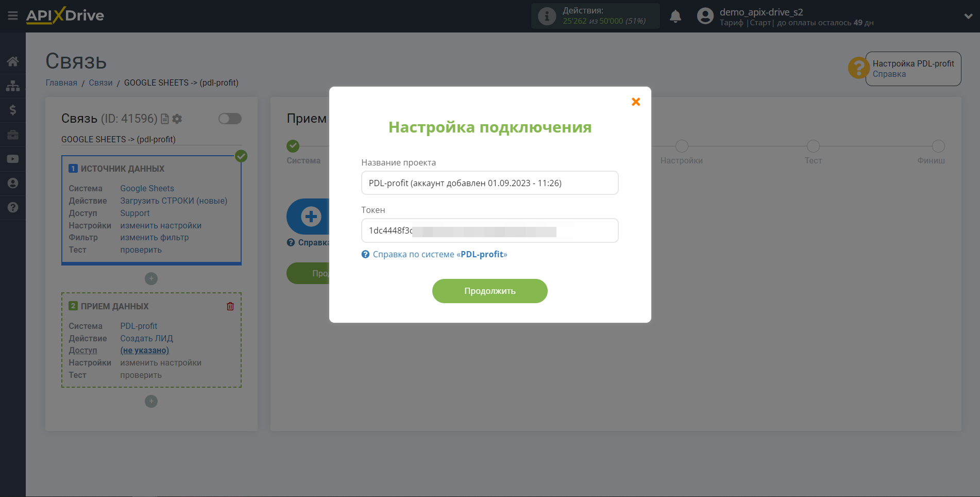Open the Connections sitemap sidebar icon
The width and height of the screenshot is (980, 497).
13,86
